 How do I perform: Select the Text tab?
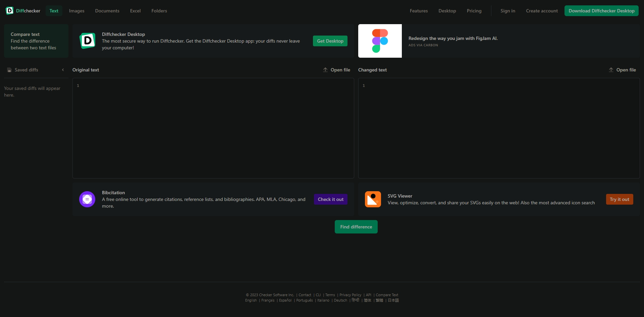coord(54,11)
